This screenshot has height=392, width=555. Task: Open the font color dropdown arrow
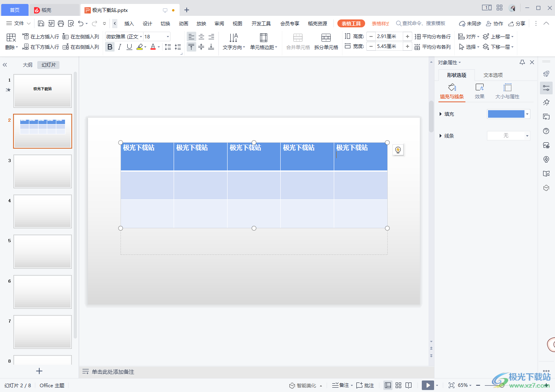pyautogui.click(x=159, y=47)
